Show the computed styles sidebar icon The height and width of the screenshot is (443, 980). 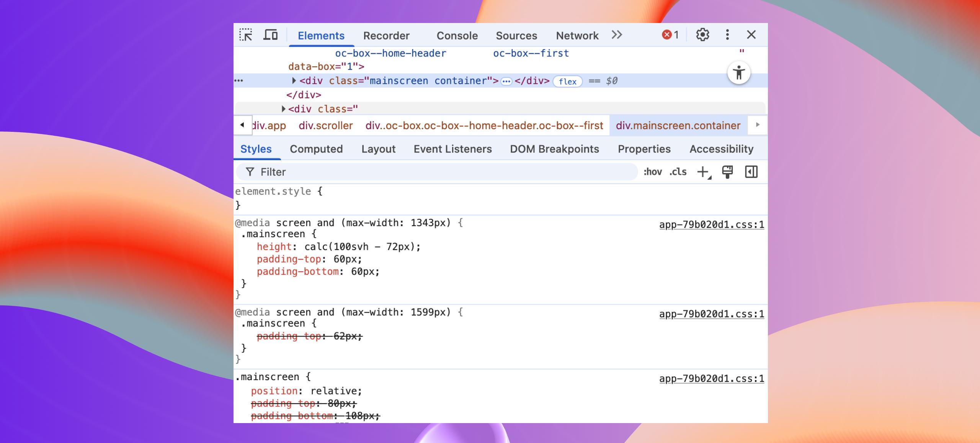[x=751, y=172]
